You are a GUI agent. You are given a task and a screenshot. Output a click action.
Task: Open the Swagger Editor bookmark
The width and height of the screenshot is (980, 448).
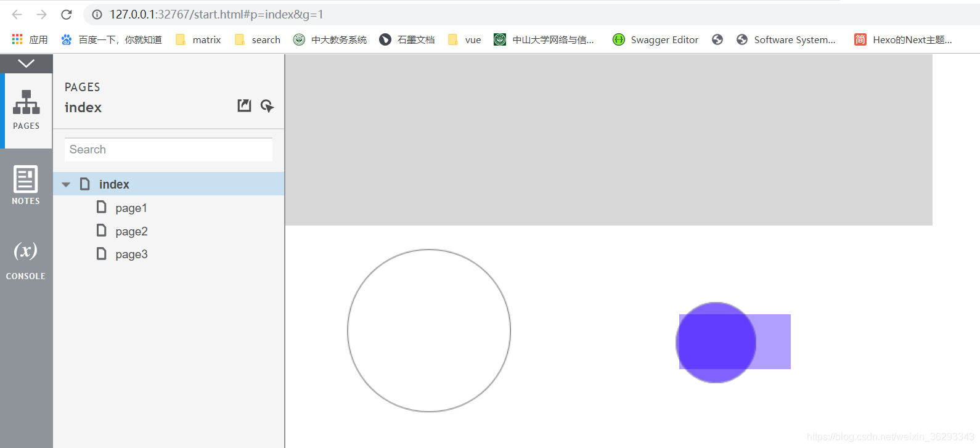(x=656, y=39)
